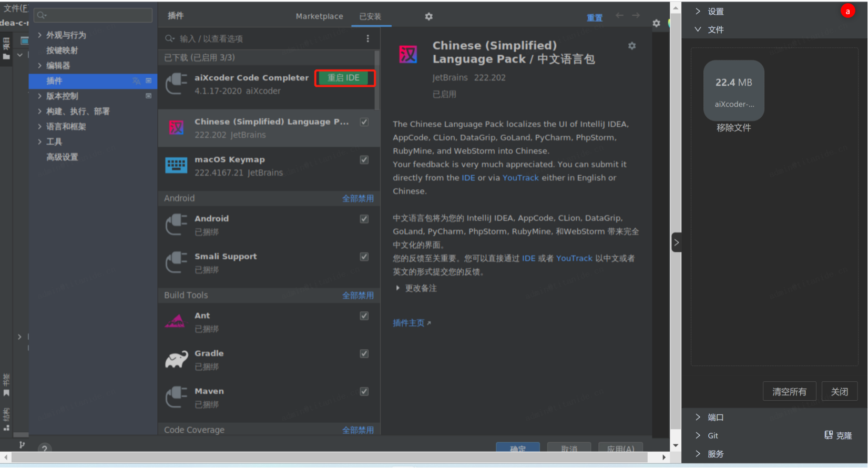Click the Git clone icon
Image resolution: width=868 pixels, height=468 pixels.
[829, 435]
